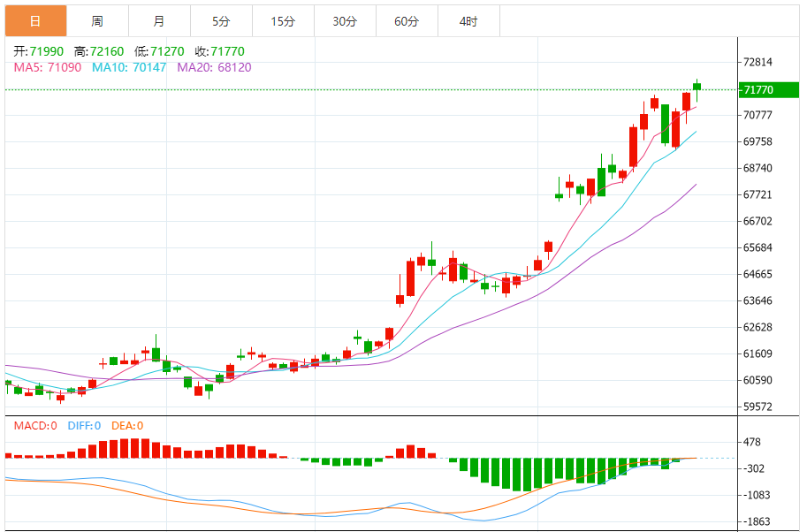This screenshot has width=807, height=532.
Task: Click the MACD:0 indicator label
Action: click(x=35, y=426)
